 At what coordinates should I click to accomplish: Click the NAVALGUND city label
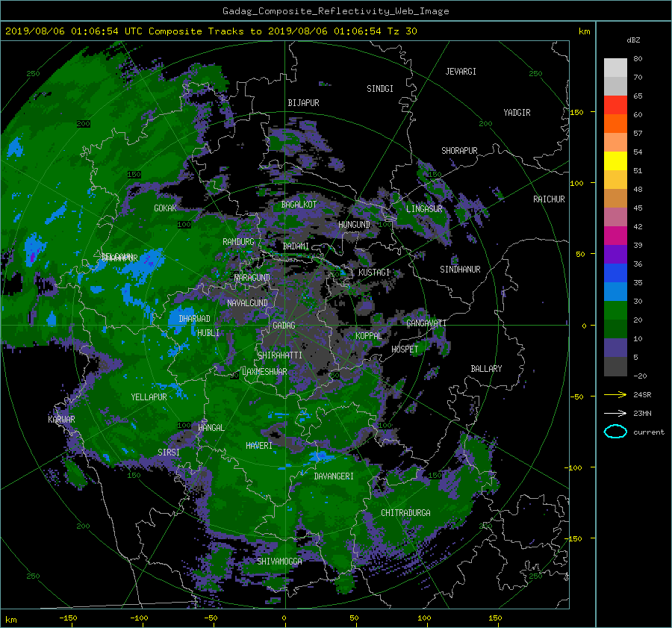(247, 303)
